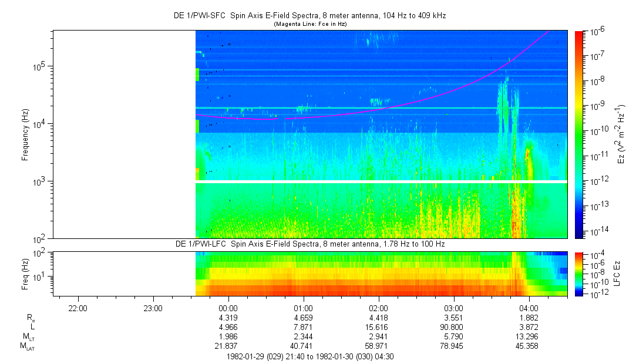Click the Magenta Line Fce subtitle
Viewport: 636px width, 364px height.
[310, 24]
